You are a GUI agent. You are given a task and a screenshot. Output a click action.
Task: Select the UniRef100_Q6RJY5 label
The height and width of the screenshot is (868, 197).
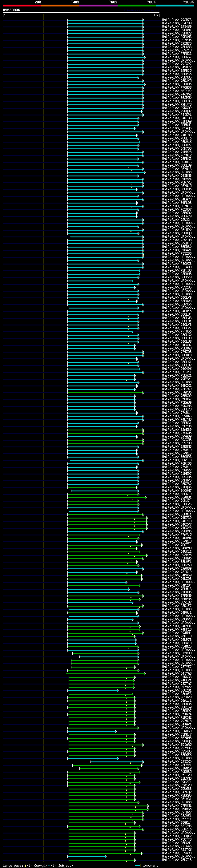pos(177,81)
